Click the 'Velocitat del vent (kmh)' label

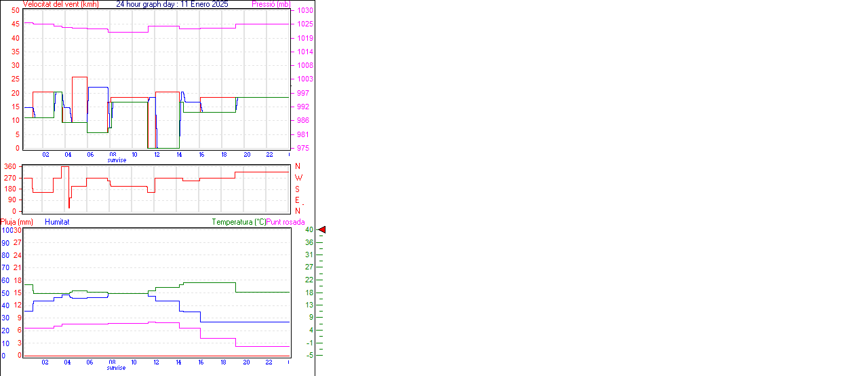[x=61, y=4]
